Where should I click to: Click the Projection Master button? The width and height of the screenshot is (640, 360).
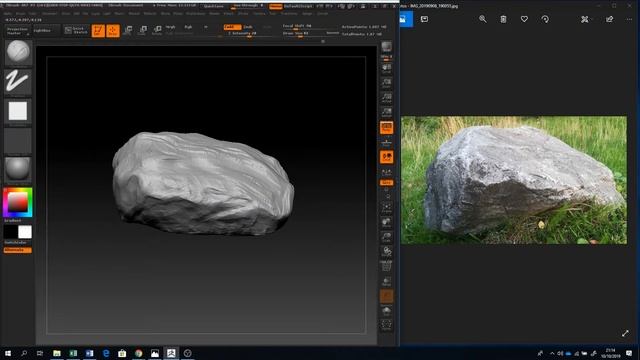[x=17, y=31]
